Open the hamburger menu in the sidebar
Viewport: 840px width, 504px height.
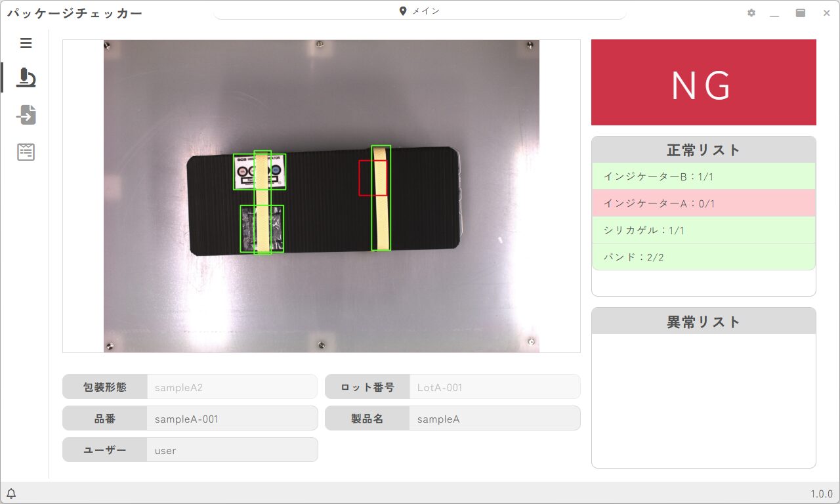(x=26, y=43)
